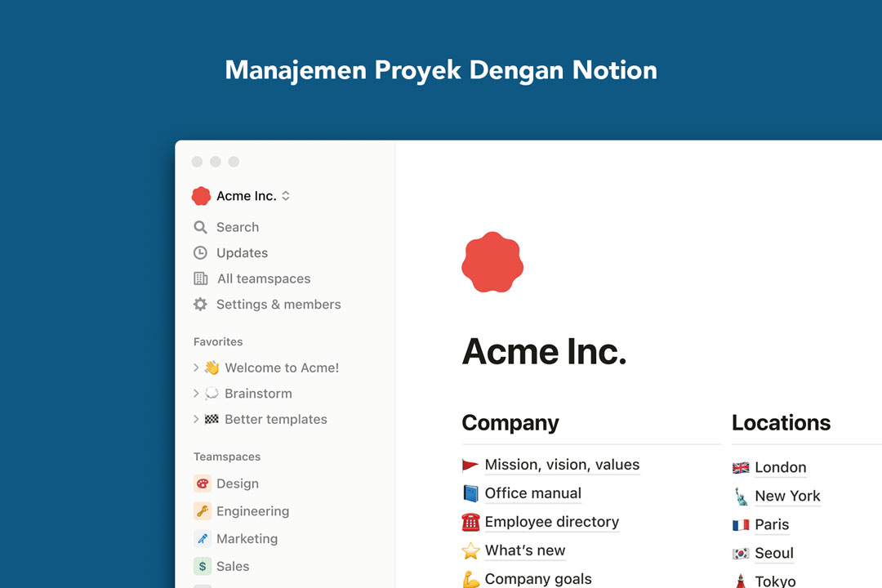The height and width of the screenshot is (588, 882).
Task: Click the Engineering wrench icon
Action: point(203,511)
